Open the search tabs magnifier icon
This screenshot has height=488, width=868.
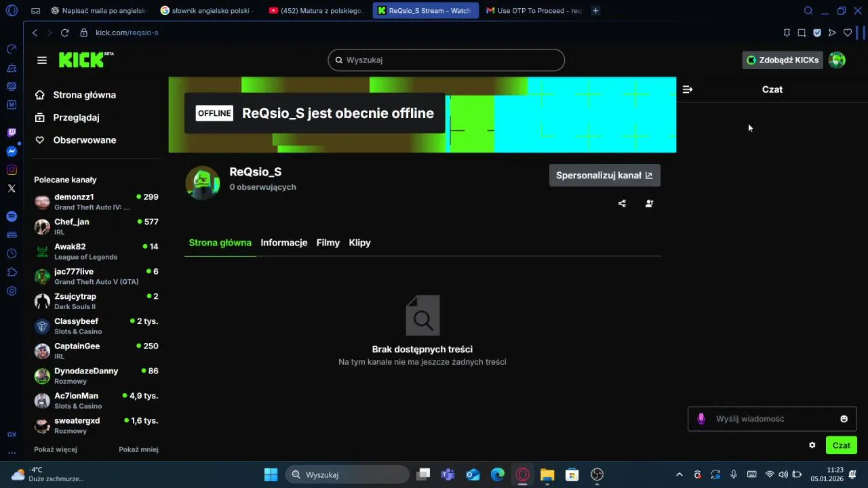tap(808, 11)
